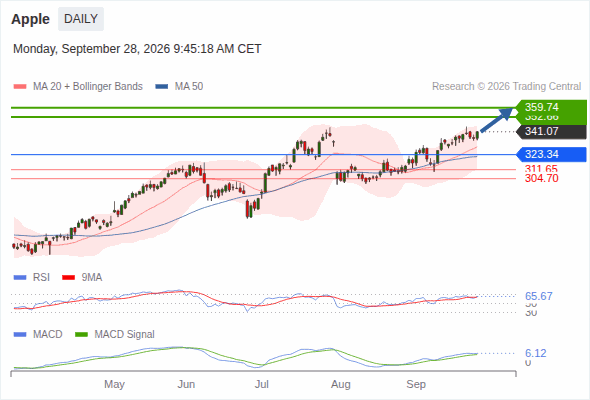Click the RSI legend swatch
590x400 pixels.
20,278
